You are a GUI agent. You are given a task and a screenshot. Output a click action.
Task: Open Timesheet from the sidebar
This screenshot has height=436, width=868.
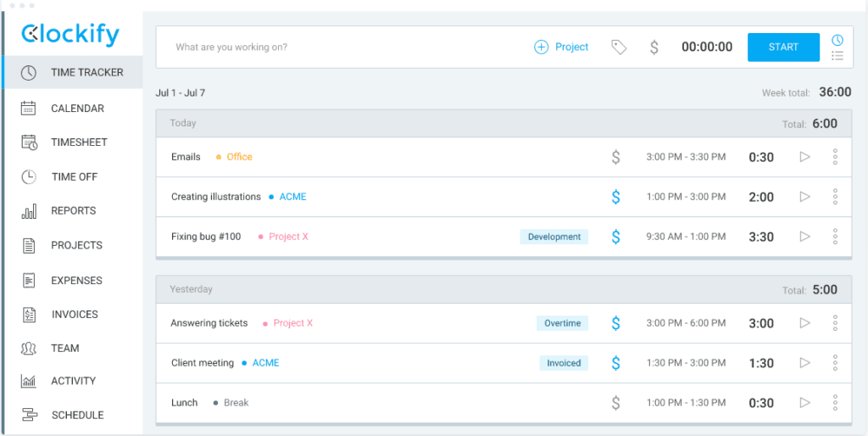click(x=79, y=143)
